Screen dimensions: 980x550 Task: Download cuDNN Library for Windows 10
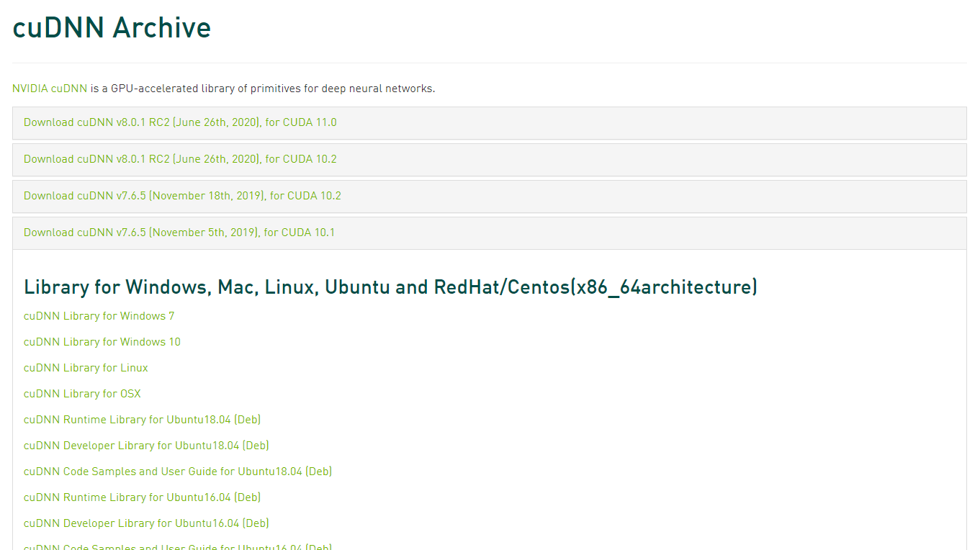coord(102,342)
